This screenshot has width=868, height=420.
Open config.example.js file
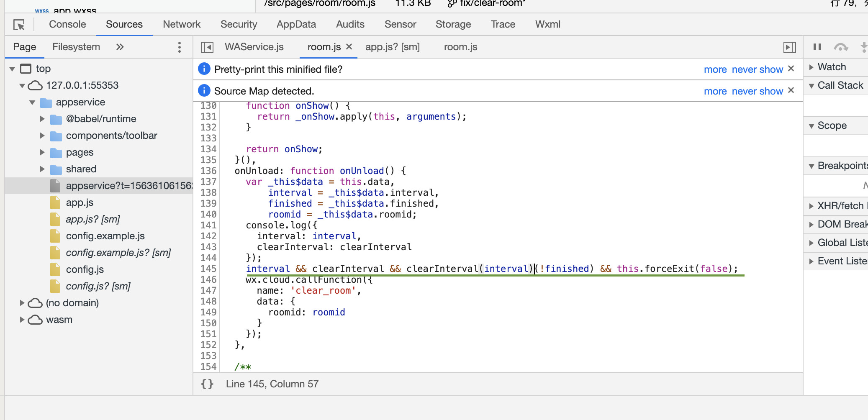pyautogui.click(x=105, y=236)
